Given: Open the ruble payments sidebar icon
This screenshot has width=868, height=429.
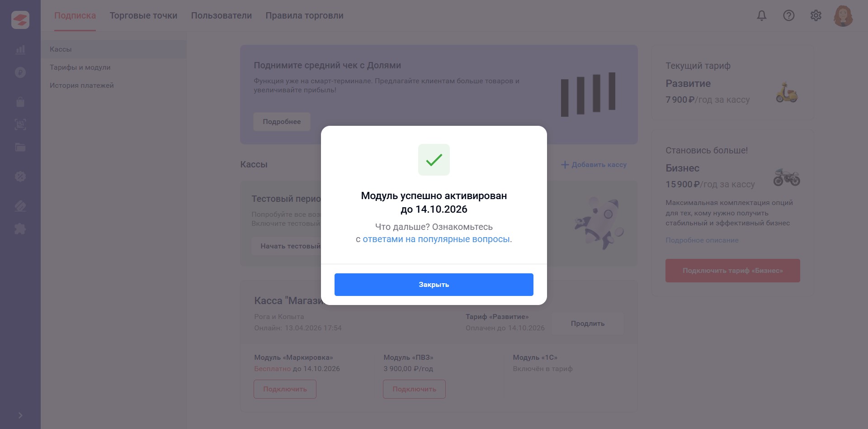Looking at the screenshot, I should [x=20, y=72].
